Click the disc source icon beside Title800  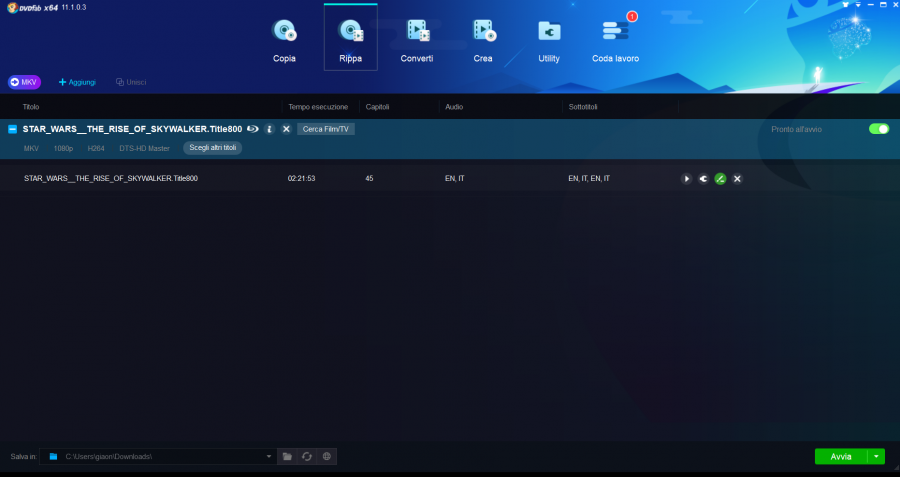click(253, 129)
